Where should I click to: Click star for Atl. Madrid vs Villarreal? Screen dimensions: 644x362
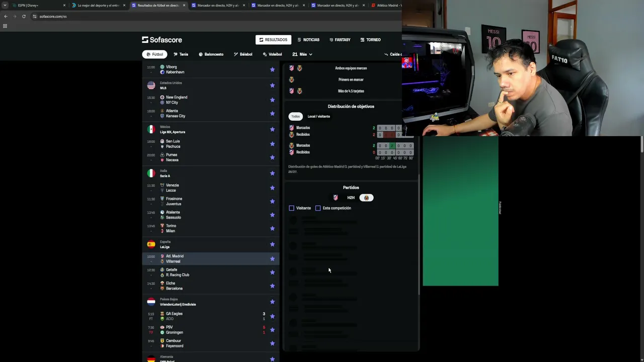point(272,259)
